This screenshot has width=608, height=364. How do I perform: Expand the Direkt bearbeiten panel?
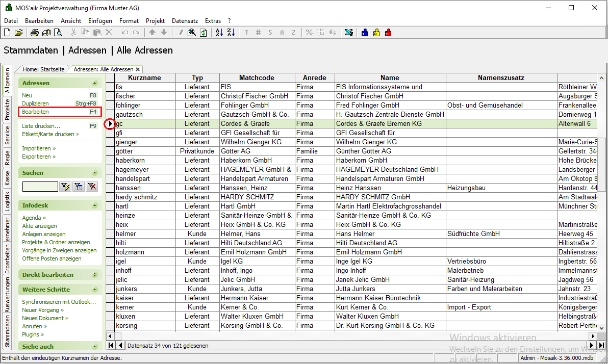pyautogui.click(x=94, y=275)
